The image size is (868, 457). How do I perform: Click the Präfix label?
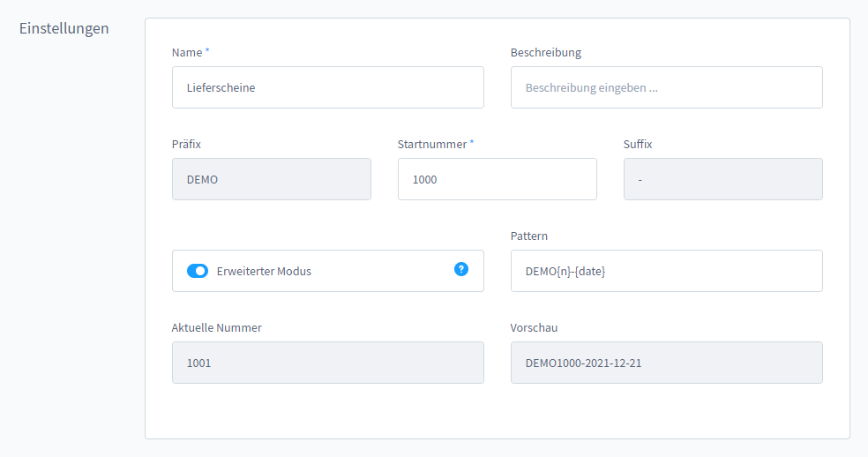(x=186, y=144)
